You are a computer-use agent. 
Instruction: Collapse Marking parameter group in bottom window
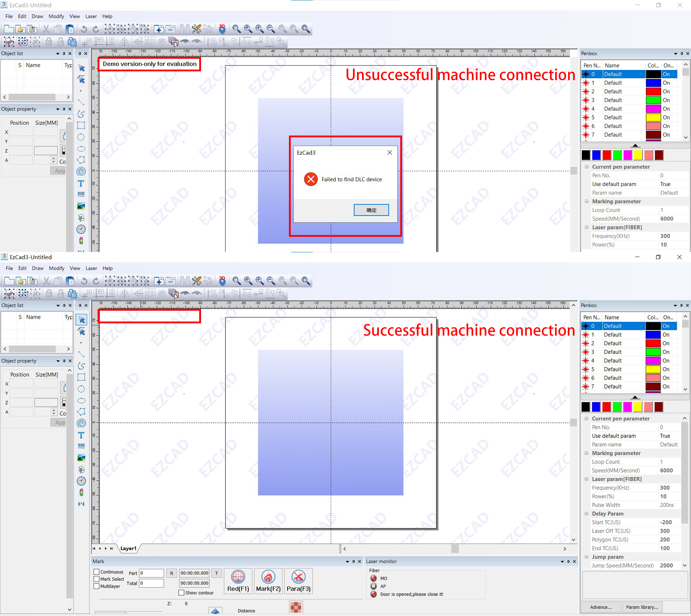(x=587, y=453)
